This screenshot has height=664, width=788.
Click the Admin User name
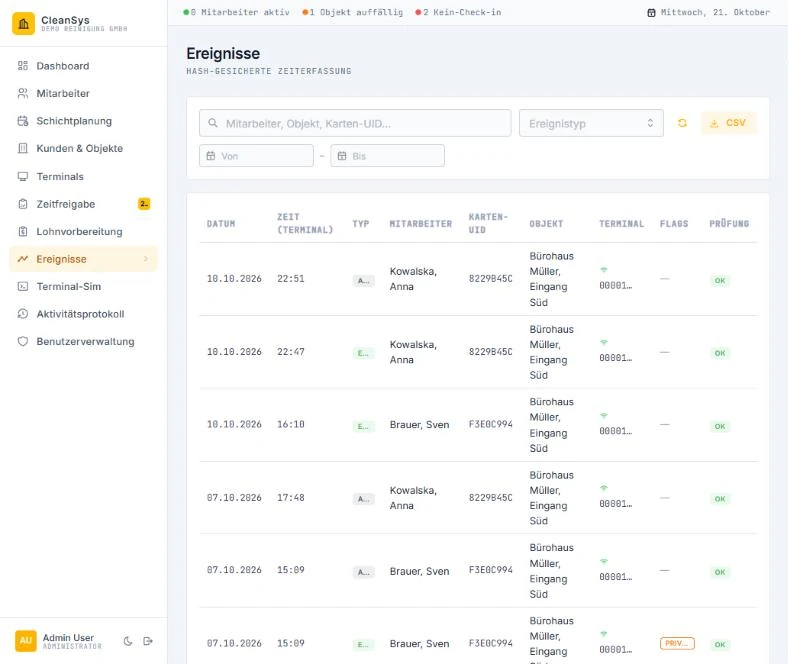click(x=68, y=637)
